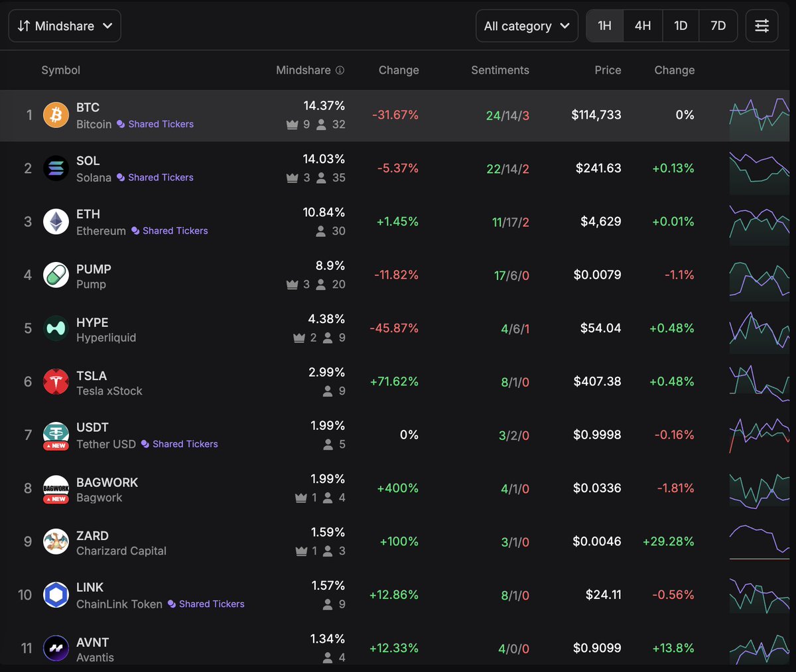Expand the All category dropdown

tap(527, 26)
